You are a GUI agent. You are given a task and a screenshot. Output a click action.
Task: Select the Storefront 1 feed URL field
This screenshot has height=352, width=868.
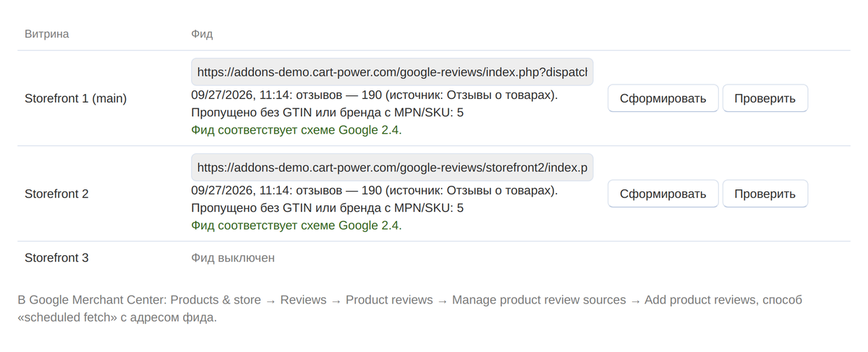392,72
